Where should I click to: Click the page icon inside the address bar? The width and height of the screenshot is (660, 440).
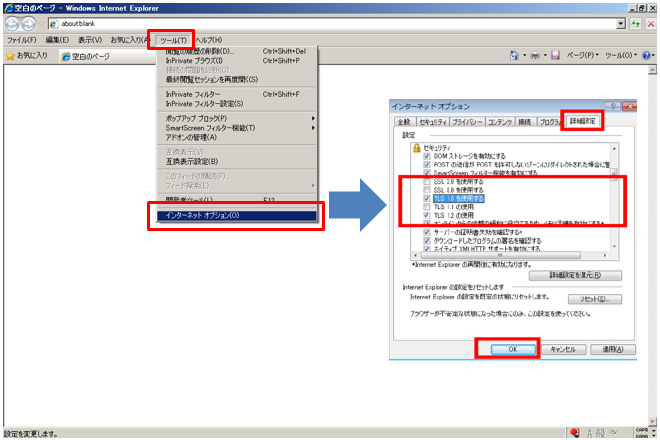[x=53, y=24]
